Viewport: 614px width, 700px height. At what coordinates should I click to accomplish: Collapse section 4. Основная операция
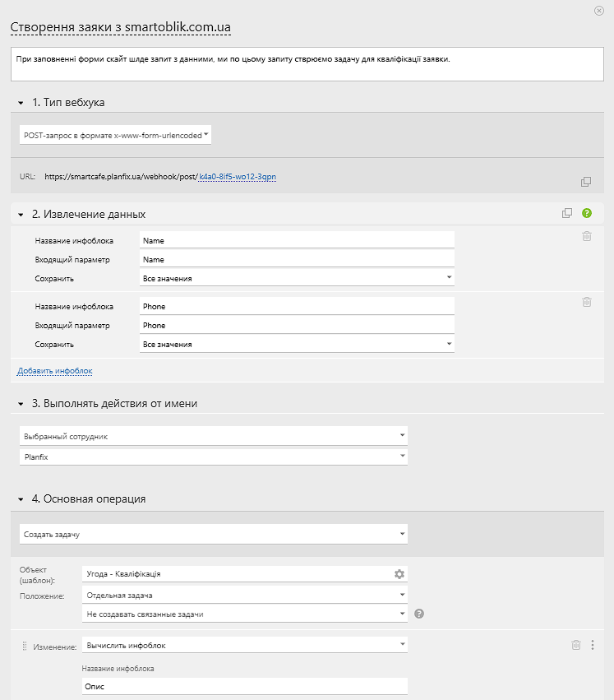21,499
